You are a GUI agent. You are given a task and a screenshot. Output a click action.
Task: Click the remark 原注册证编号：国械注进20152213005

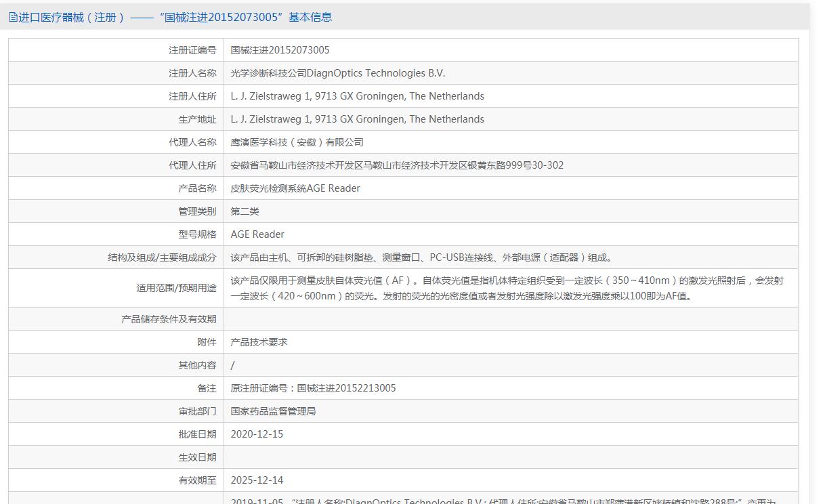313,388
